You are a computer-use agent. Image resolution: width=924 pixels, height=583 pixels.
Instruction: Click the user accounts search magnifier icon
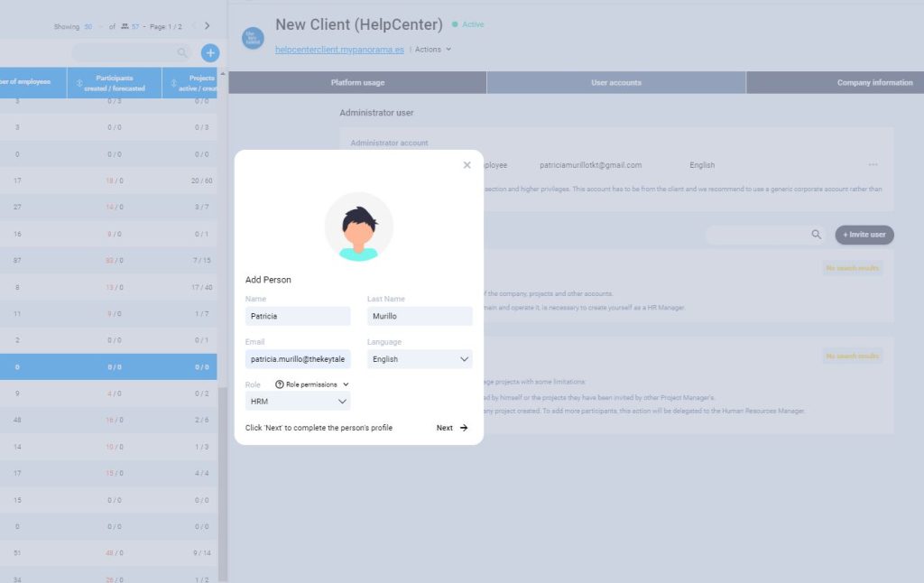[x=816, y=235]
